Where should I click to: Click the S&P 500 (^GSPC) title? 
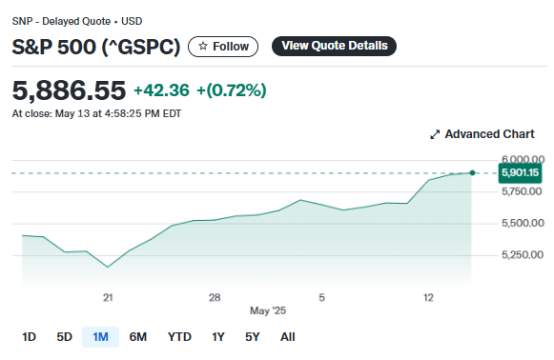[96, 47]
